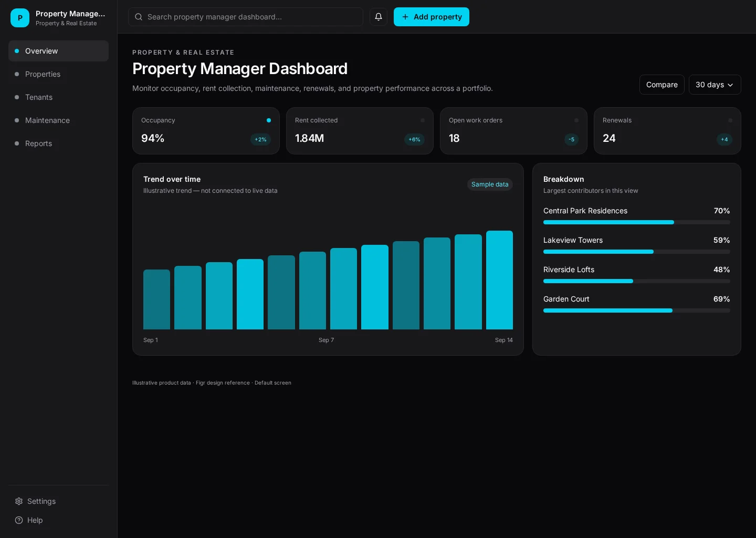Viewport: 756px width, 538px height.
Task: Click the Sep 7 axis label
Action: pyautogui.click(x=326, y=340)
